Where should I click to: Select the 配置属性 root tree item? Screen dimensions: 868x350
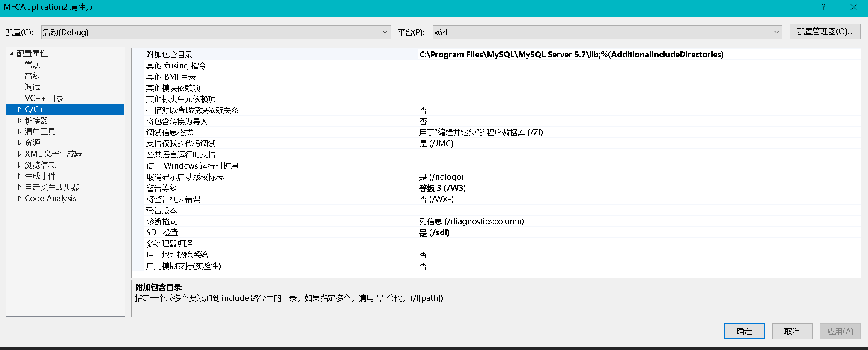[32, 54]
